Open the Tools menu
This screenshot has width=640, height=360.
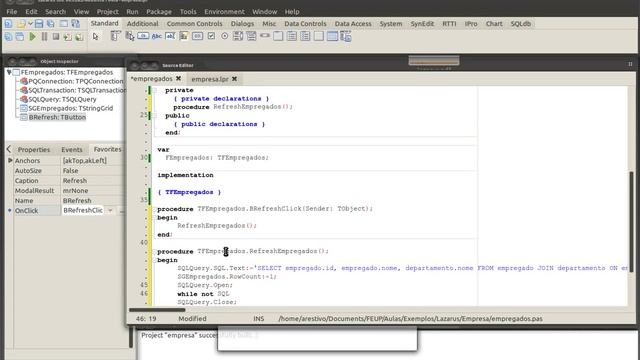point(188,11)
